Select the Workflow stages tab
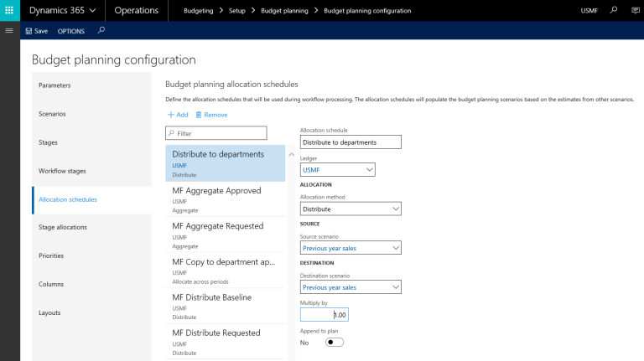This screenshot has width=644, height=361. point(62,171)
